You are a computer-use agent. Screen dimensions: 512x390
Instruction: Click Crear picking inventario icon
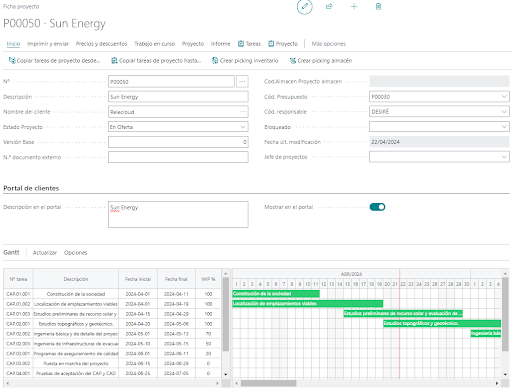click(x=215, y=60)
